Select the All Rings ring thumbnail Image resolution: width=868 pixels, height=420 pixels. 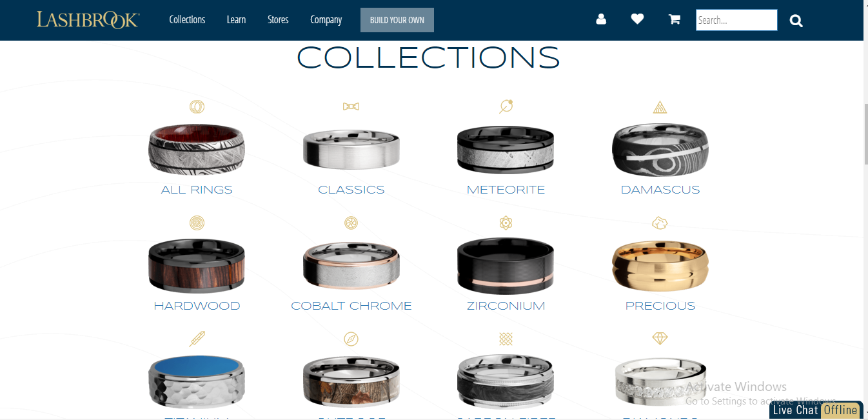(x=197, y=148)
